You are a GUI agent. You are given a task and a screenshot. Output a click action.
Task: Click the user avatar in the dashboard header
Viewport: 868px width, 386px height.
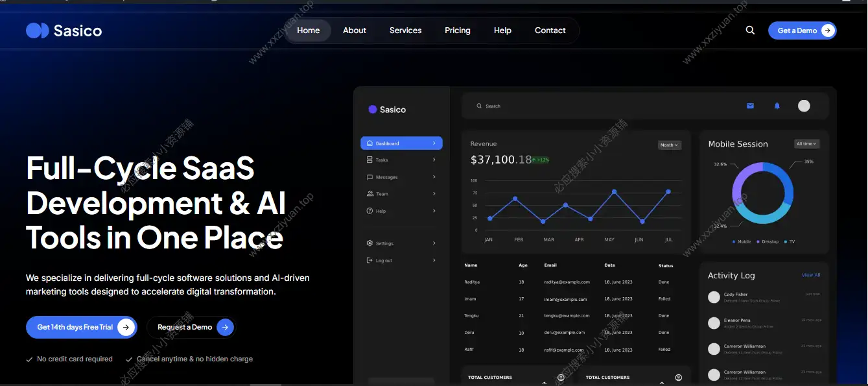pos(804,105)
